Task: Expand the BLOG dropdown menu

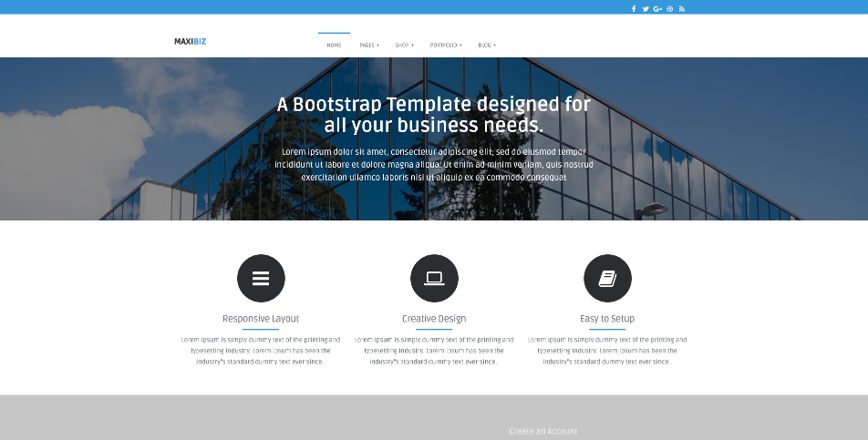Action: click(x=487, y=45)
